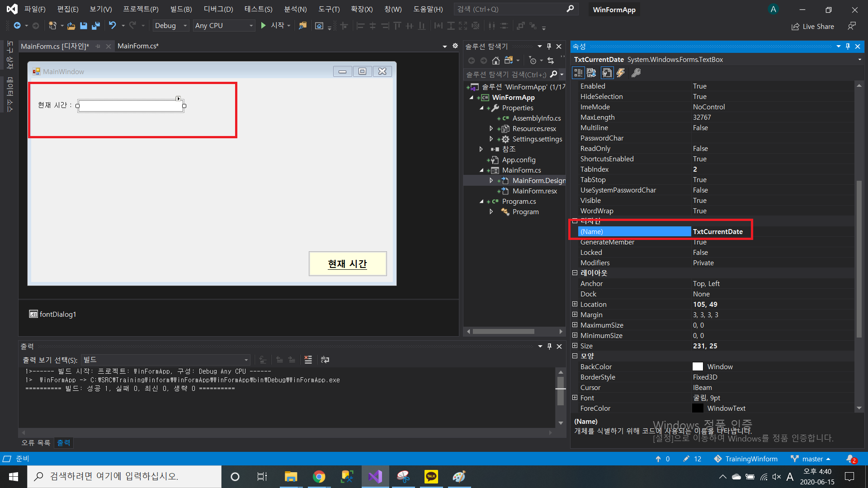
Task: Click Home icon in Solution Explorer
Action: (496, 61)
